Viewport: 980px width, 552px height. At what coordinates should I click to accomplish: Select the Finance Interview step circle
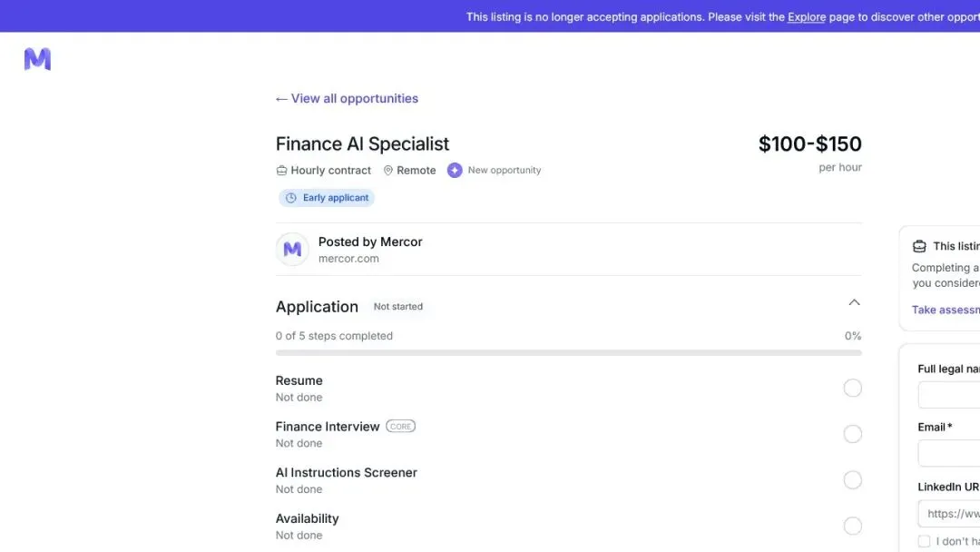(x=852, y=434)
